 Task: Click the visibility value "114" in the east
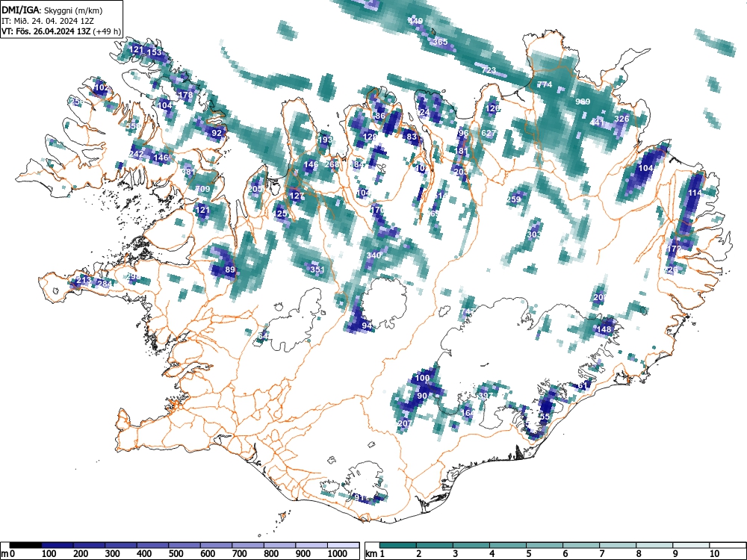695,193
